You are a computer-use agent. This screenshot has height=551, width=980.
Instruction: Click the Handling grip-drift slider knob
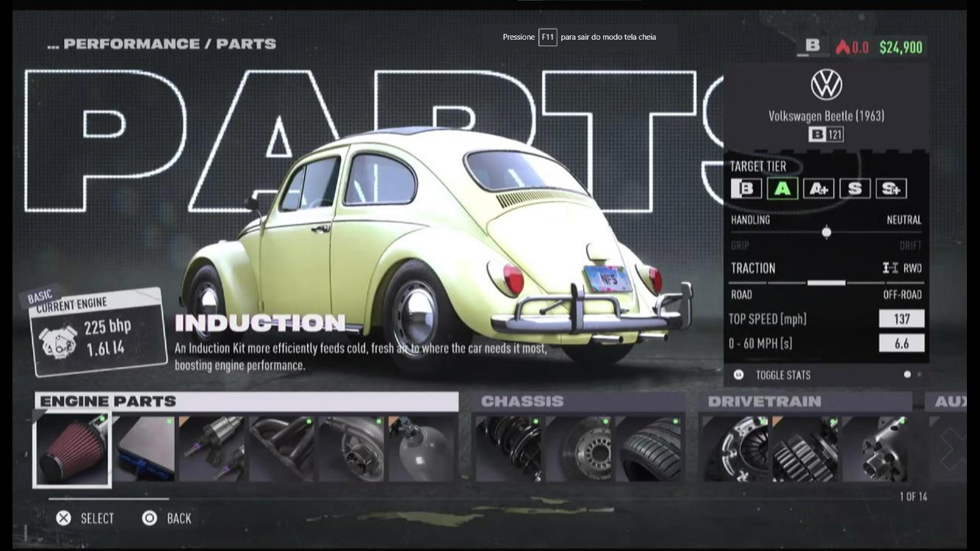pyautogui.click(x=826, y=232)
